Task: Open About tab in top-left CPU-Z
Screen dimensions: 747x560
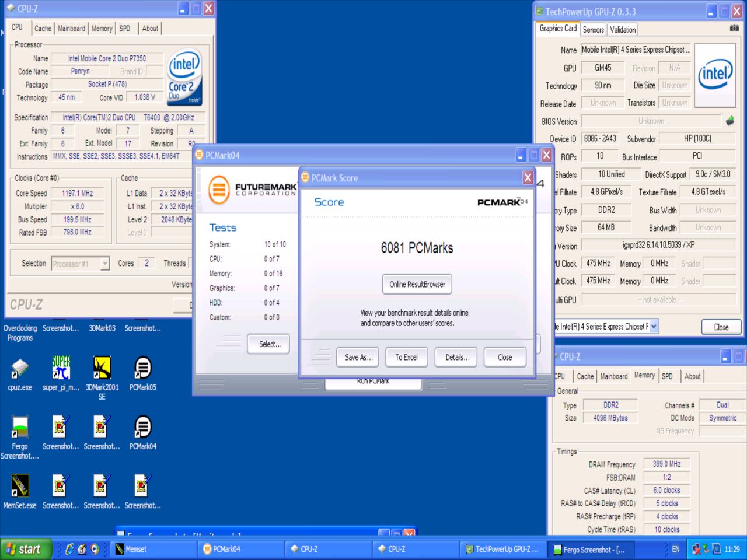Action: (x=150, y=29)
